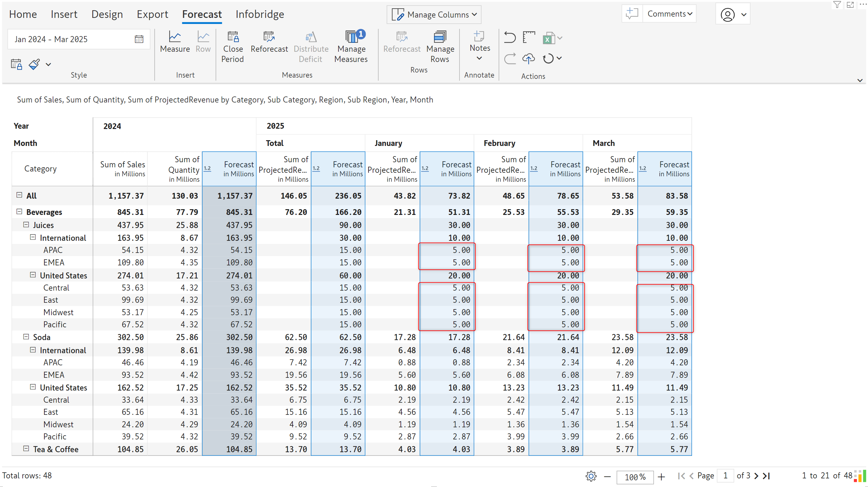Click Reforecast in Rows group
Screen dimensions: 868x487
click(x=402, y=42)
